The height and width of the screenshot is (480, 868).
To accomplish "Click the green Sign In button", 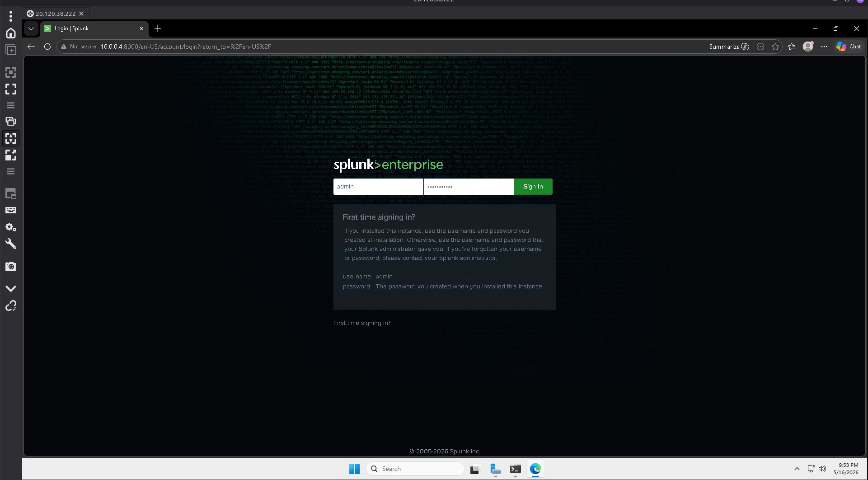I will click(x=533, y=187).
